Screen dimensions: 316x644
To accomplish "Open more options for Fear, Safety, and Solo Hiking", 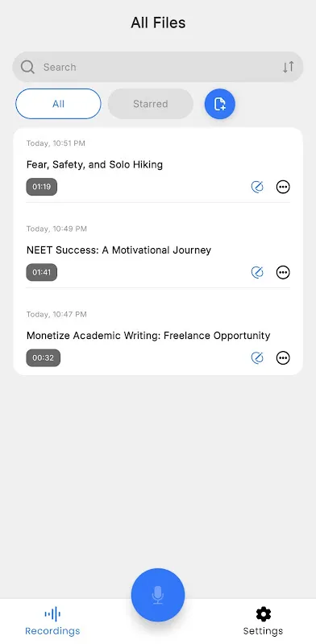I will pyautogui.click(x=283, y=187).
